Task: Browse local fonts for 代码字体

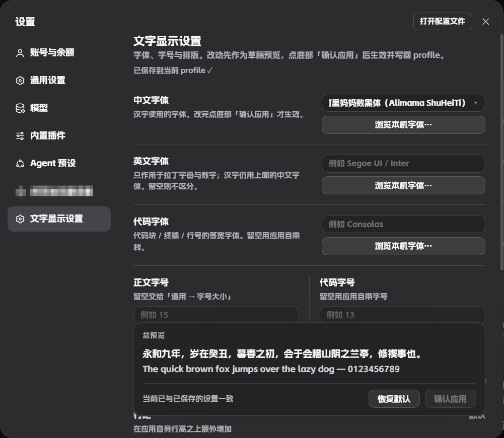Action: point(403,246)
